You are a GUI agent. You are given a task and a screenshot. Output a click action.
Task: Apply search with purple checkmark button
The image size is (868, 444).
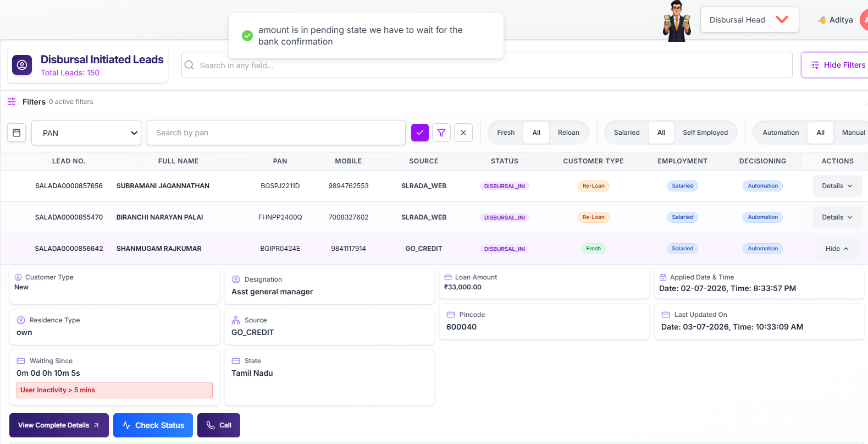420,133
